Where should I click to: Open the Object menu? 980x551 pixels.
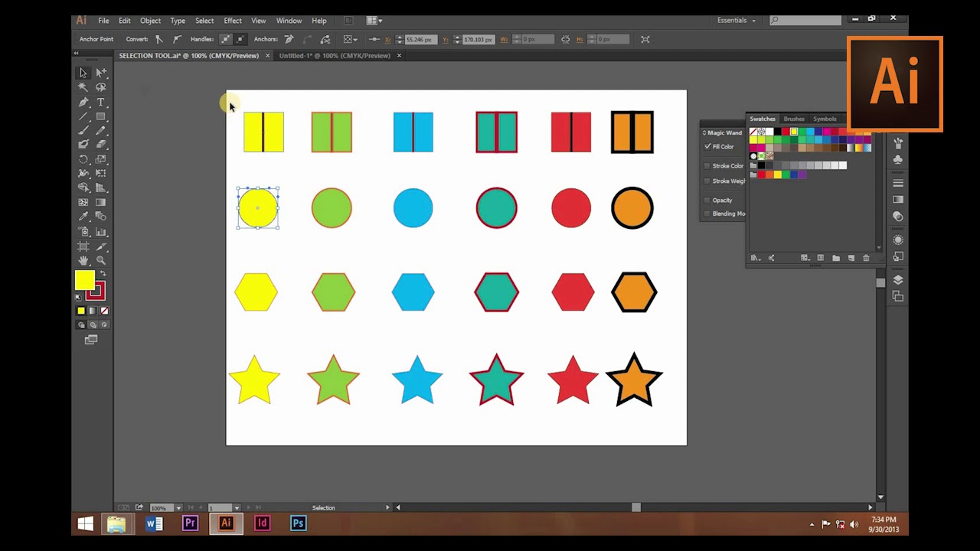pos(150,21)
